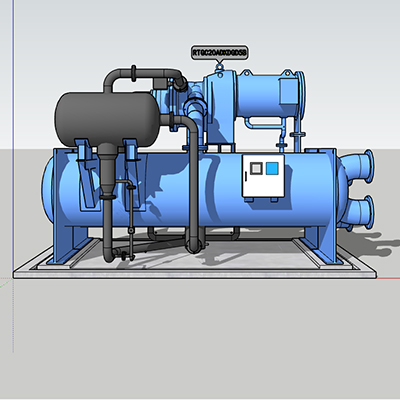The width and height of the screenshot is (400, 400).
Task: Click the small light-blue tubing under the motor
Action: (x=265, y=124)
